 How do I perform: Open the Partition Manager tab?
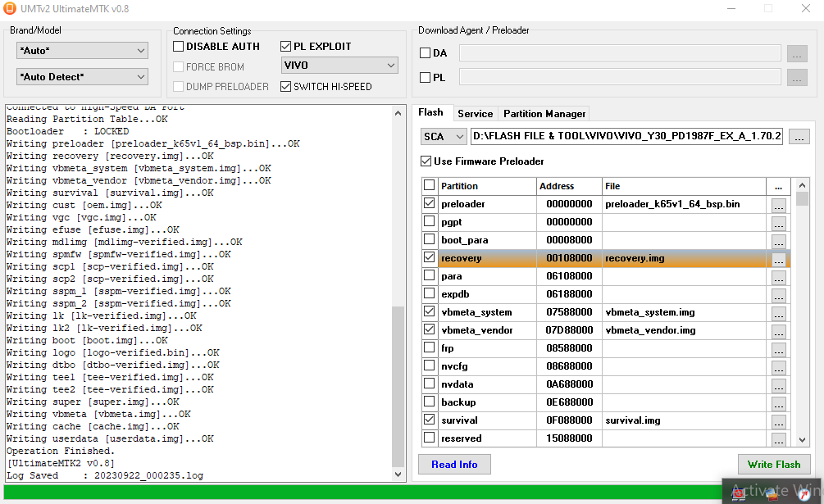coord(544,114)
